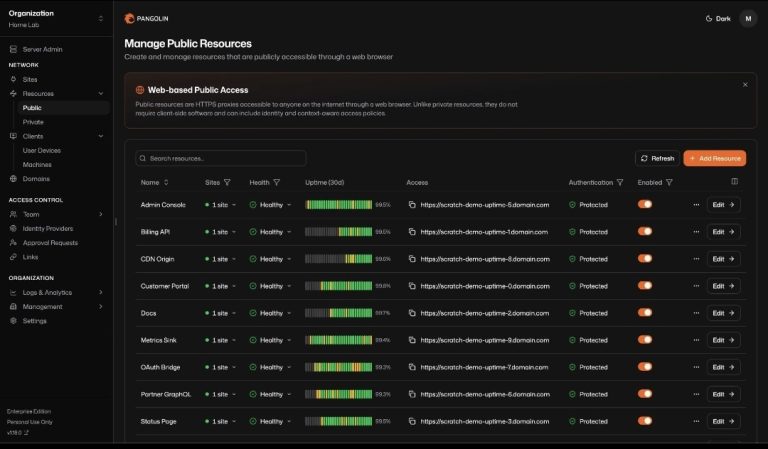
Task: Copy the Metrics Sink access URL
Action: coord(412,340)
